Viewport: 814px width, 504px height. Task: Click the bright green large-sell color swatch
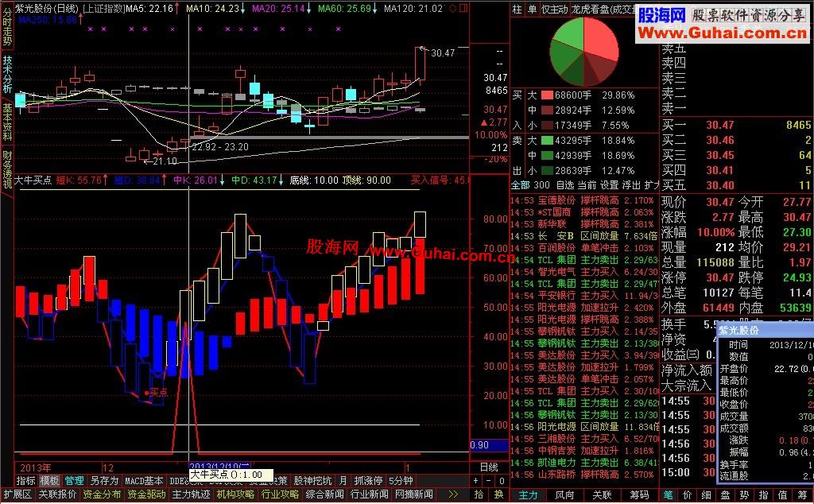[547, 141]
